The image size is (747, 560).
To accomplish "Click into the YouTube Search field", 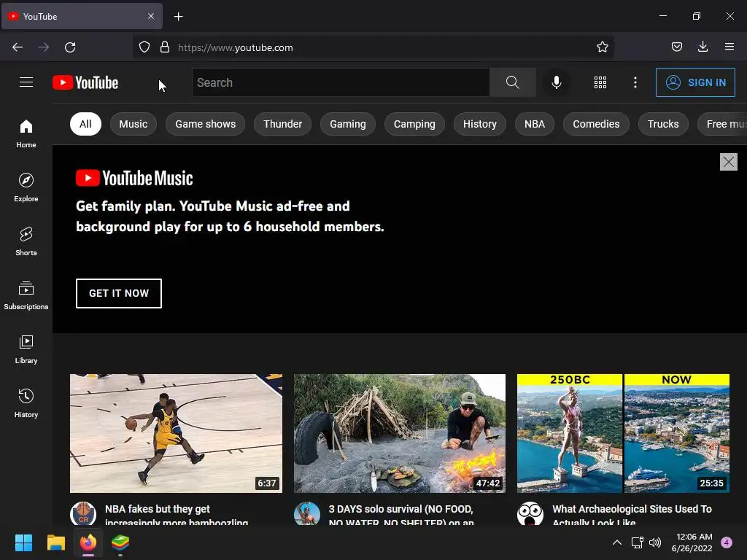I will pyautogui.click(x=341, y=82).
